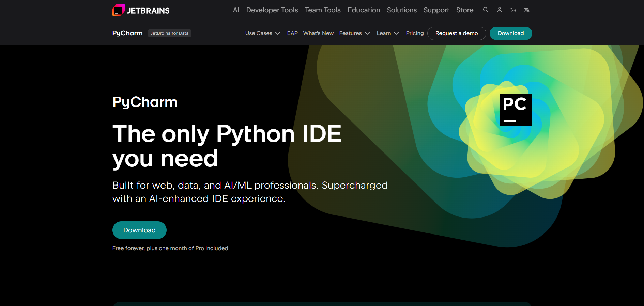The height and width of the screenshot is (306, 644).
Task: Open the AI menu item
Action: [236, 10]
